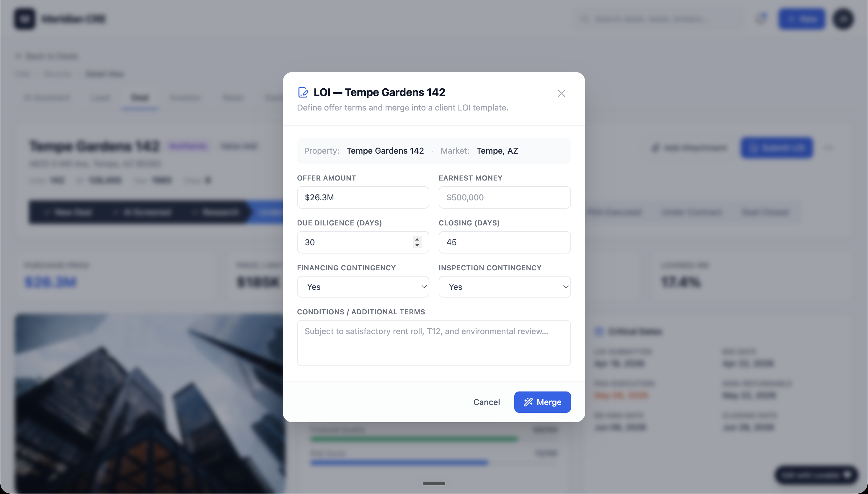
Task: Click the LOI document edit icon in the title
Action: click(303, 92)
